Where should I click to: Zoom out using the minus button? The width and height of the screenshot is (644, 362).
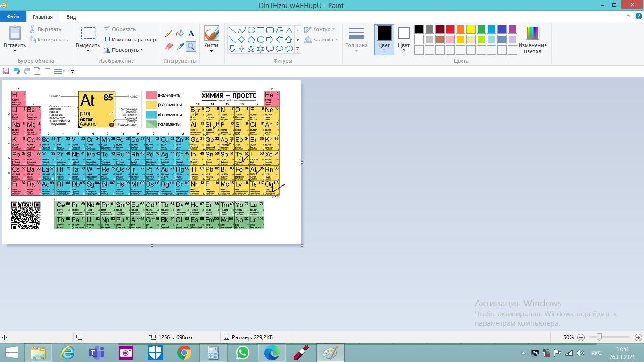581,337
